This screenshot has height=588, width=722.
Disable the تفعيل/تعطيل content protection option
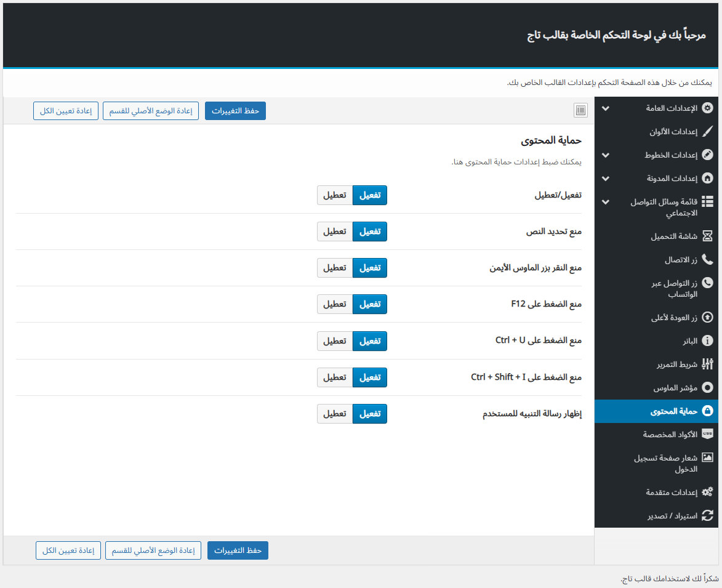(x=335, y=195)
